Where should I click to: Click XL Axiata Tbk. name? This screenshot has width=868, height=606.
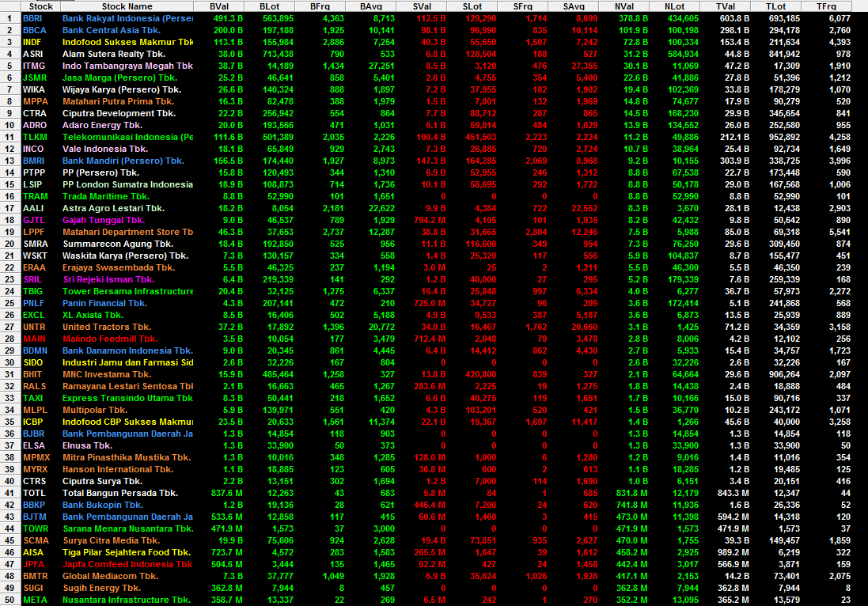tap(93, 316)
